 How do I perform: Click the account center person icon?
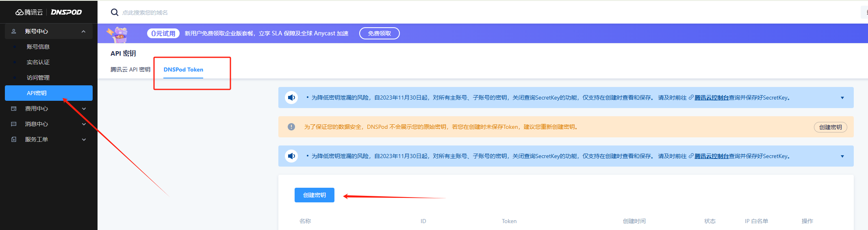(x=14, y=31)
